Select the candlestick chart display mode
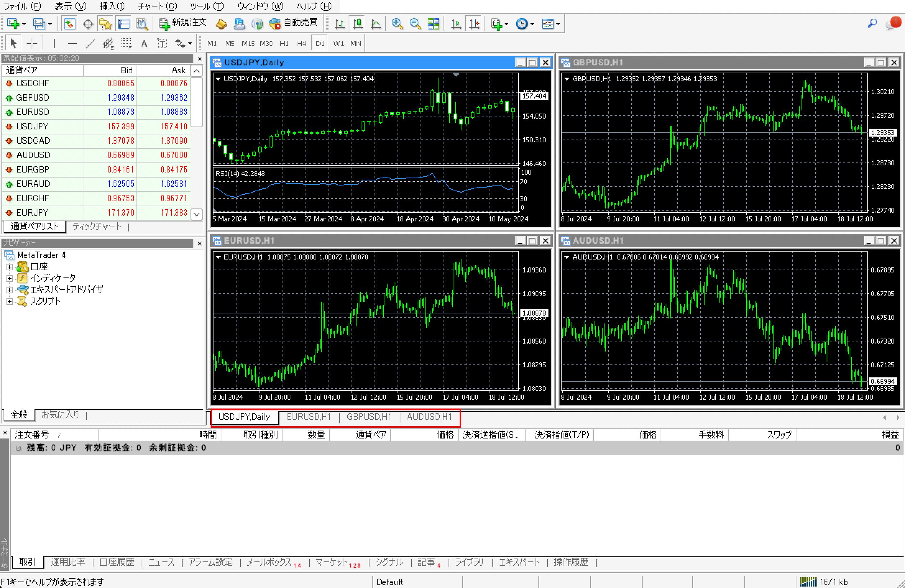 [x=358, y=24]
